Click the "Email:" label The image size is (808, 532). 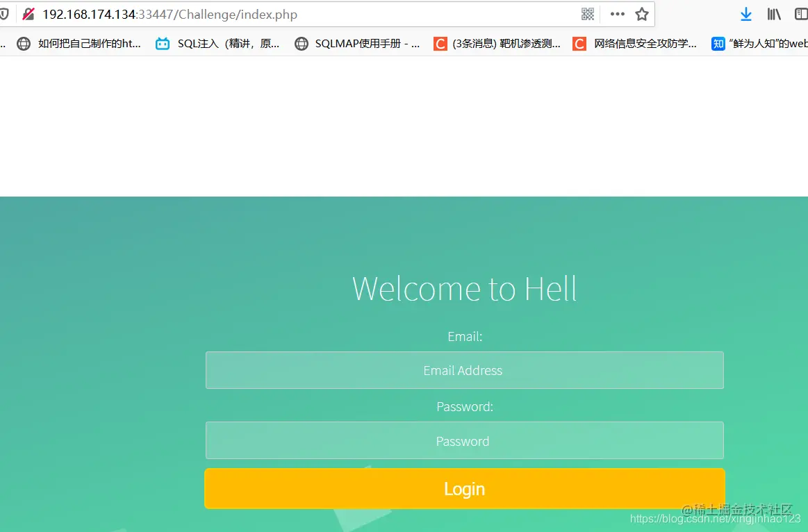(465, 336)
